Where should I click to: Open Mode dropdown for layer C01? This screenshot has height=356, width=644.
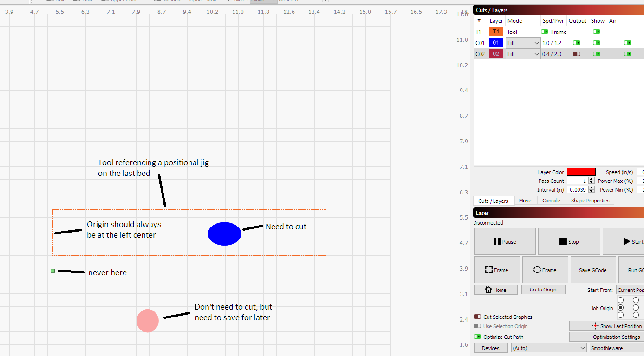tap(523, 43)
